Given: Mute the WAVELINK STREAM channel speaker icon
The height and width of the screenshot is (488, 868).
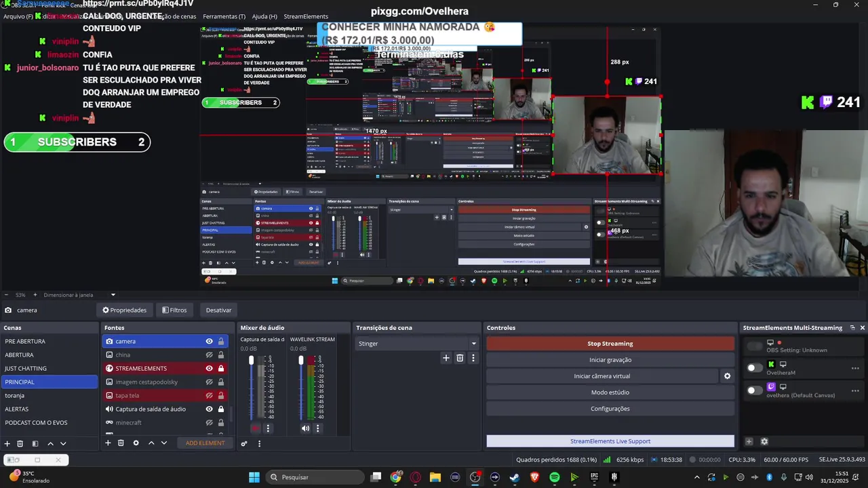Looking at the screenshot, I should (305, 428).
